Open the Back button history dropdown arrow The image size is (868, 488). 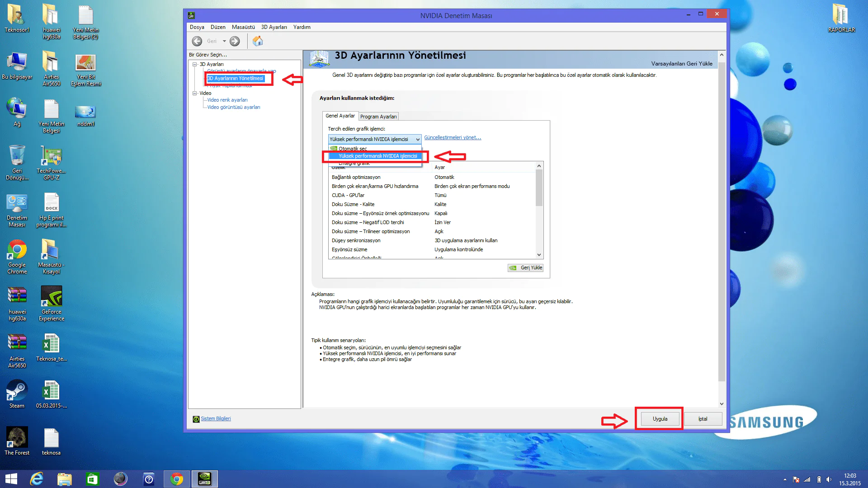click(224, 41)
